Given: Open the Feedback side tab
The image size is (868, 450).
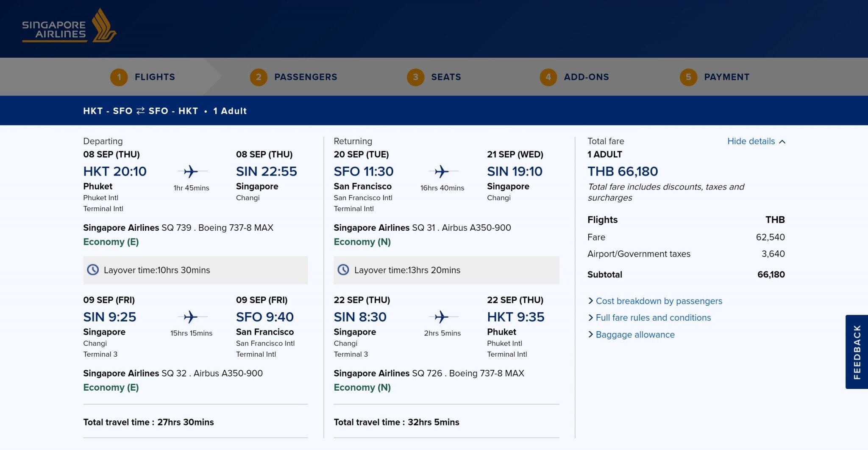Looking at the screenshot, I should [x=857, y=352].
